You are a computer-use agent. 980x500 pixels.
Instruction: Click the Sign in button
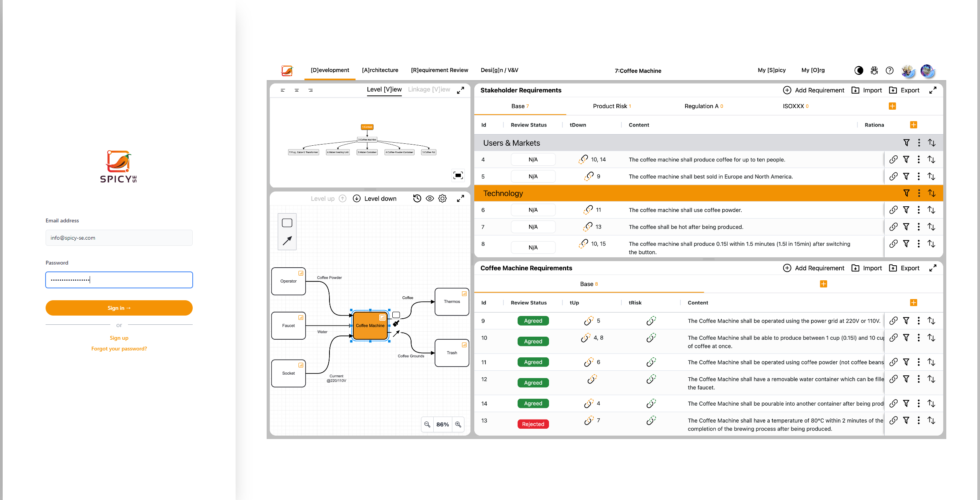(119, 308)
